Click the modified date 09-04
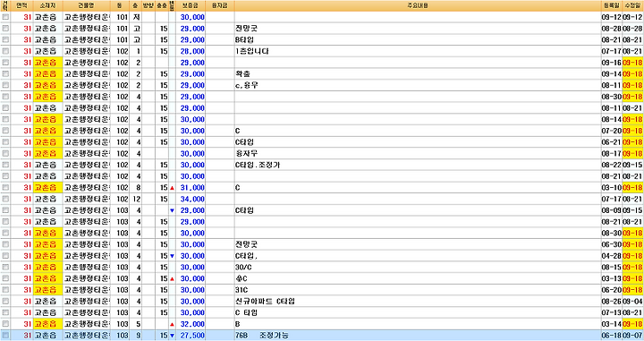This screenshot has height=341, width=644. [x=633, y=301]
